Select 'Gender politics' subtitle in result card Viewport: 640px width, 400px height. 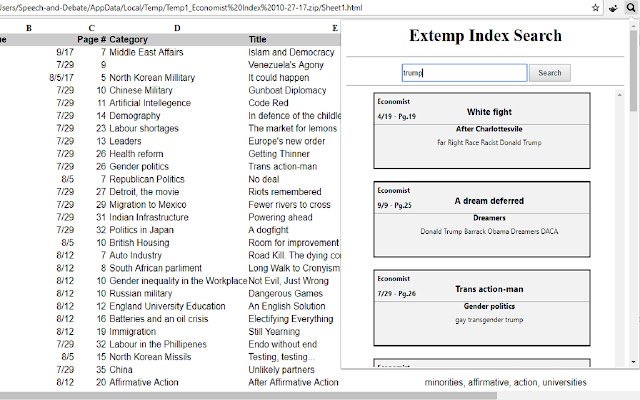(489, 306)
